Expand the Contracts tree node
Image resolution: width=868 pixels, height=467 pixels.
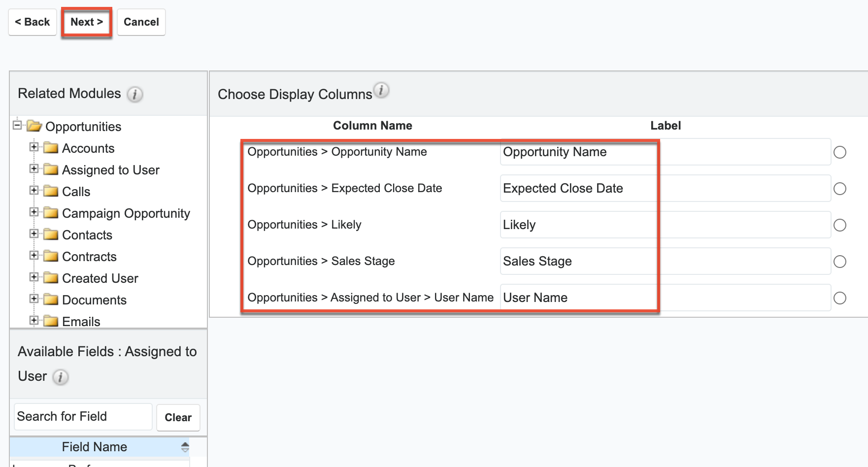pyautogui.click(x=33, y=256)
